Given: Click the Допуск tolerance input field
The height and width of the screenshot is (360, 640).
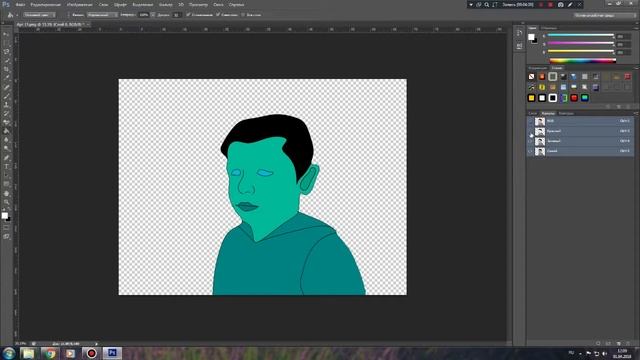Looking at the screenshot, I should [x=176, y=15].
